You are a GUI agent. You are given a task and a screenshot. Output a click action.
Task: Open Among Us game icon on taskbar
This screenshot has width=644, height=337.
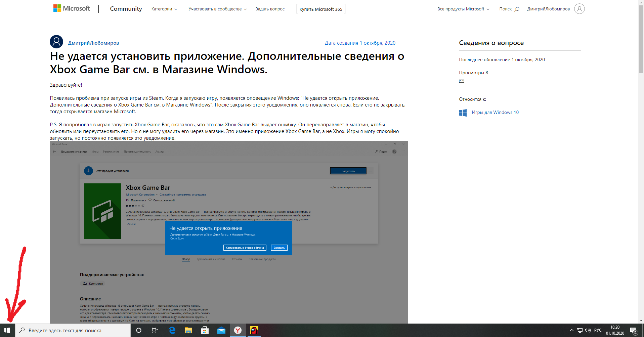pos(254,330)
